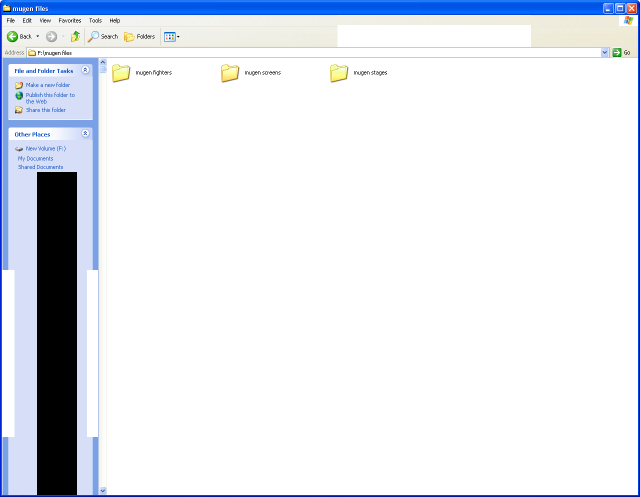Select the mugen fighters folder icon

pyautogui.click(x=121, y=73)
